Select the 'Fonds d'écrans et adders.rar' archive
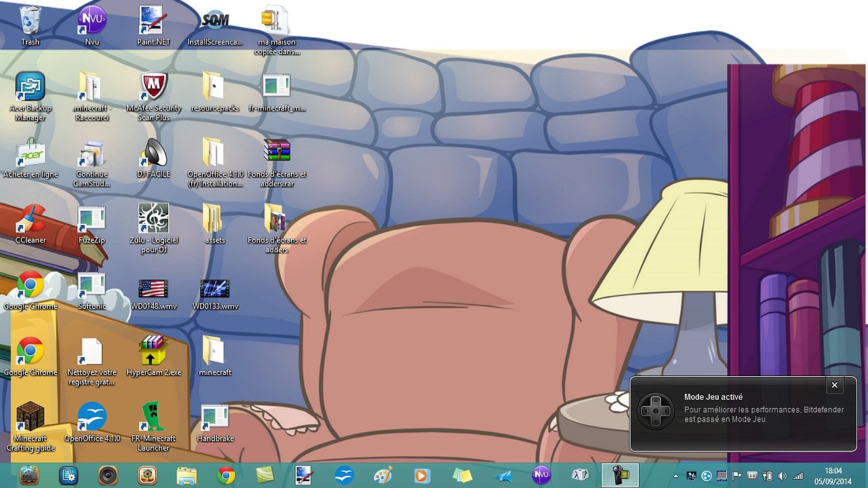The width and height of the screenshot is (868, 488). tap(277, 163)
